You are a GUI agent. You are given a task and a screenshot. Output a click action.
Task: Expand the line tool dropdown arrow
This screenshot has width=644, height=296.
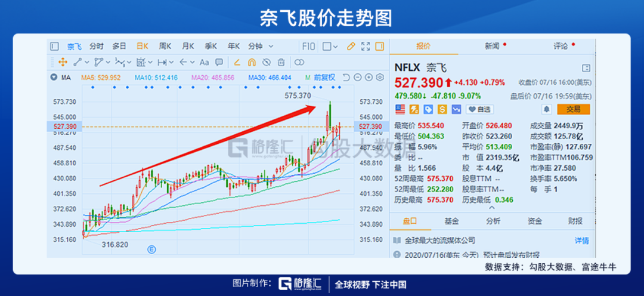click(86, 63)
